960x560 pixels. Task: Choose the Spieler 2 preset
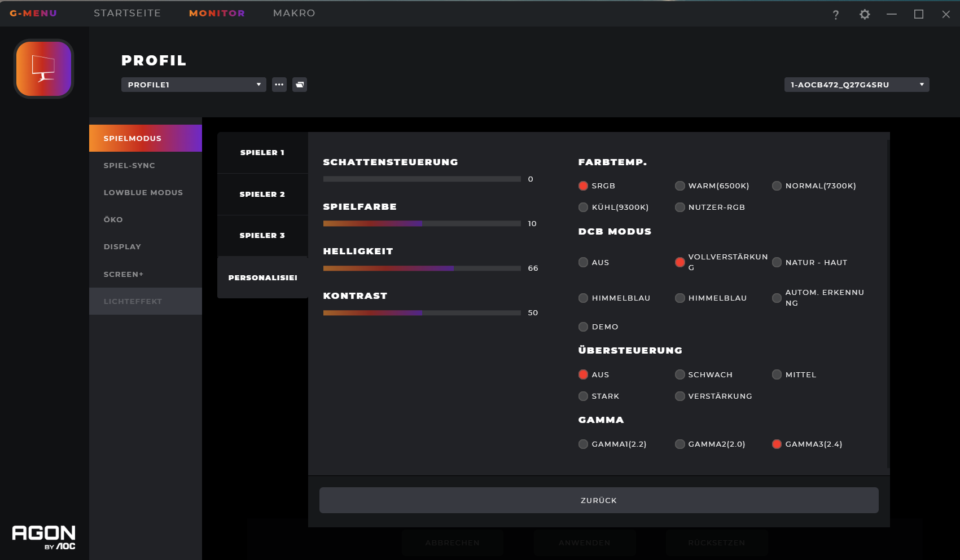[262, 194]
